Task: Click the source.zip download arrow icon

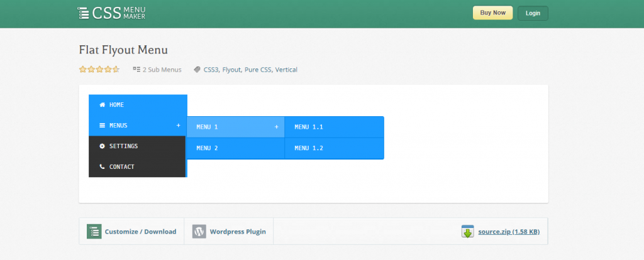Action: pyautogui.click(x=467, y=232)
